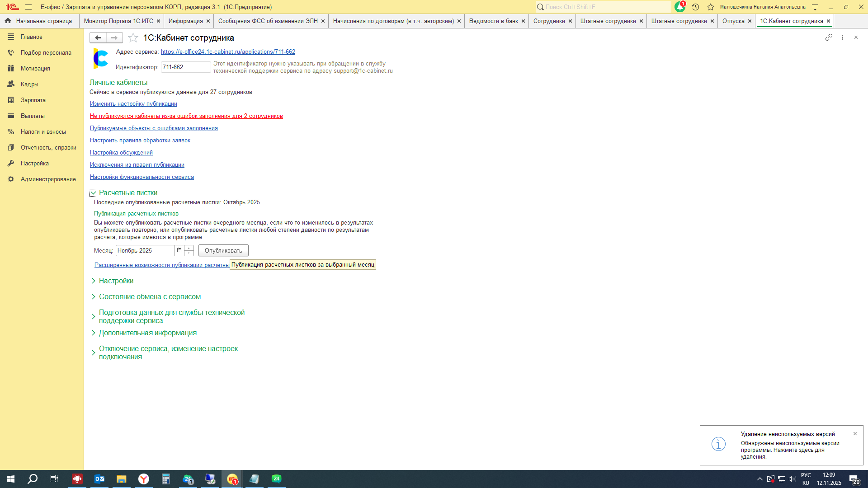Viewport: 868px width, 488px height.
Task: Click the Месяц field showing Ноябрь 2025
Action: coord(145,250)
